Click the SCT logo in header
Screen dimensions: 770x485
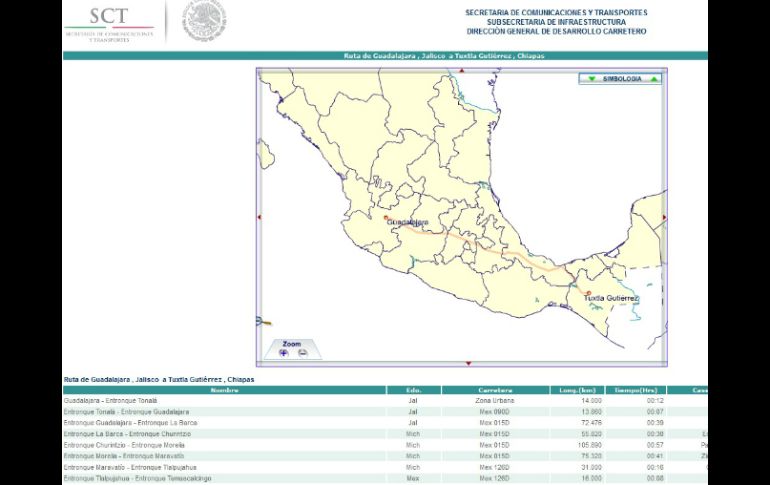click(x=109, y=22)
